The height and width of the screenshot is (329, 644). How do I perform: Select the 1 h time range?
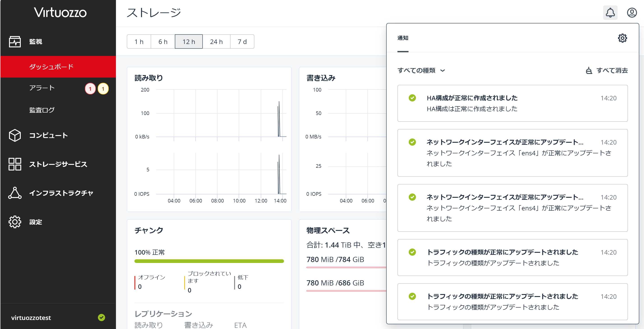(139, 42)
